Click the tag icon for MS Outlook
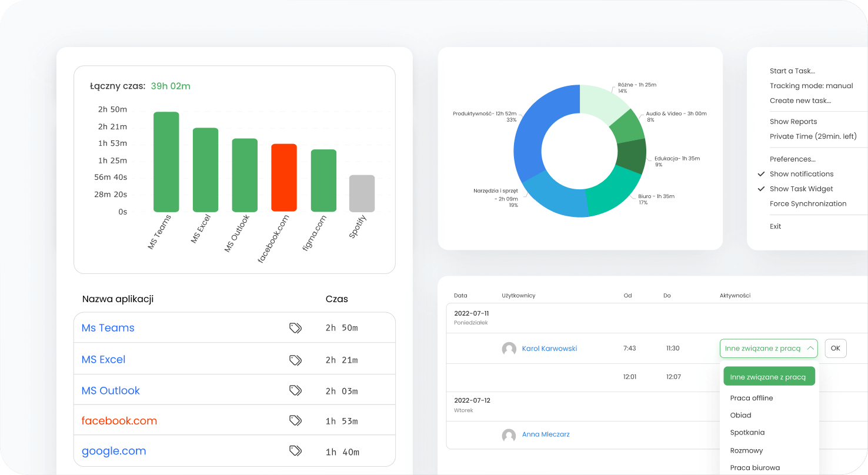Viewport: 868px width, 475px height. [x=295, y=390]
